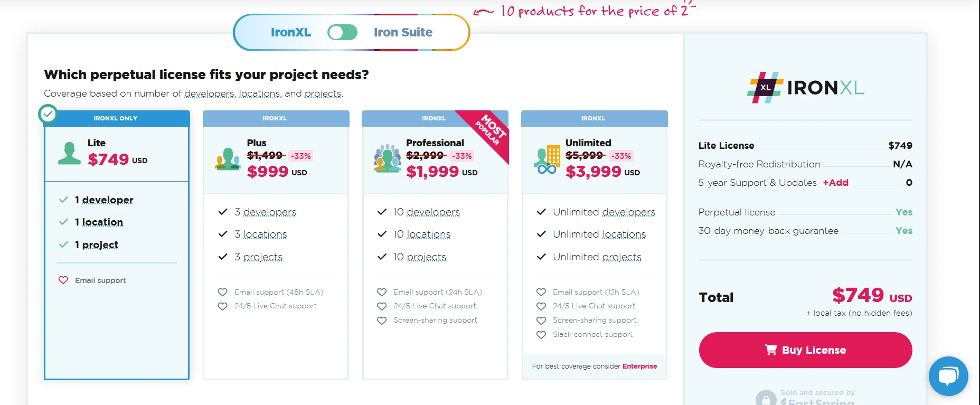Select the Iron Suite option

(x=403, y=33)
